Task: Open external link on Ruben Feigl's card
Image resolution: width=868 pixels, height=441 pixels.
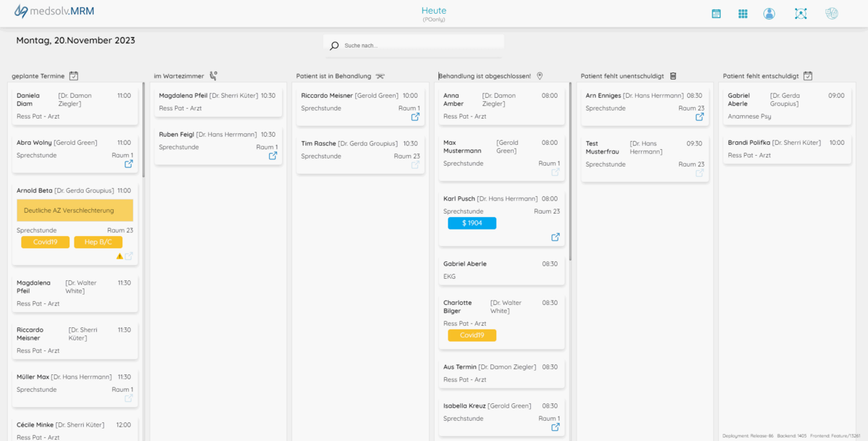Action: coord(273,156)
